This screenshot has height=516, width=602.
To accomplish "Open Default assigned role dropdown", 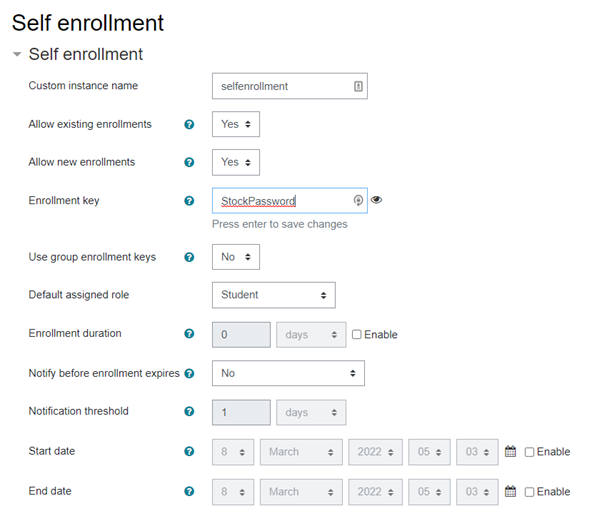I will [273, 295].
